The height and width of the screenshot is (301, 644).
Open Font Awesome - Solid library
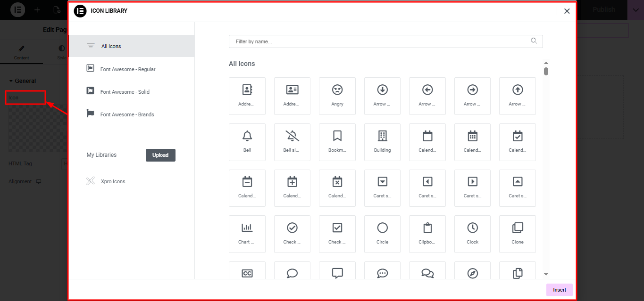pos(125,92)
